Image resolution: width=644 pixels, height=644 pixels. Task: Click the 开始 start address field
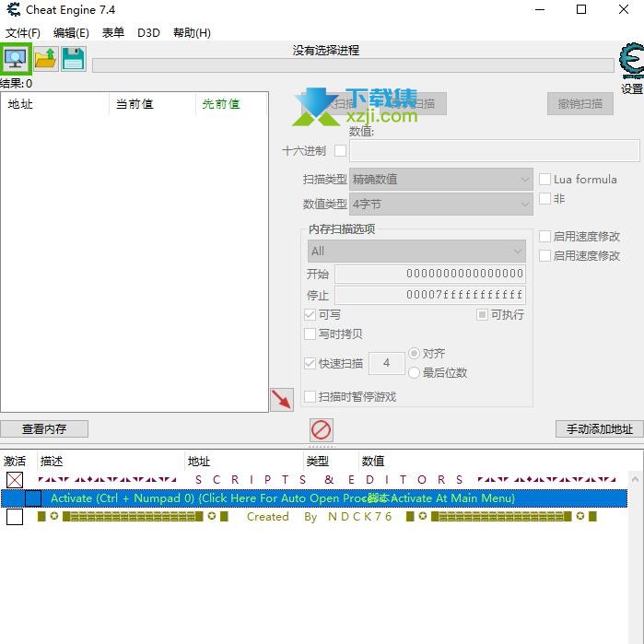point(430,274)
